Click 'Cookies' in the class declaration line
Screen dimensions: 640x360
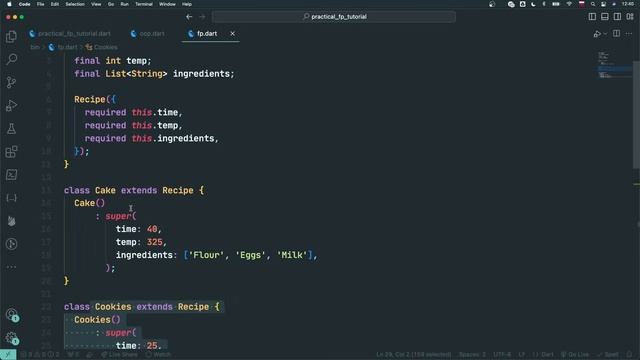(113, 307)
